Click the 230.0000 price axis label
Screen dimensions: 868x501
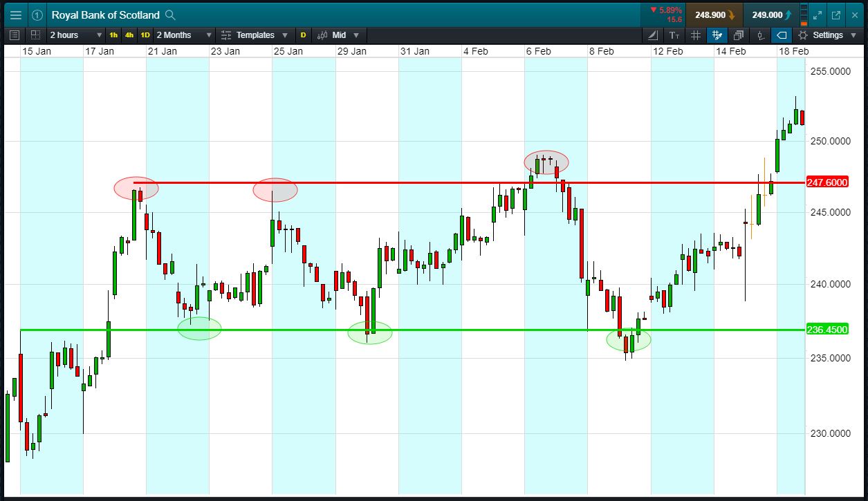click(x=830, y=433)
